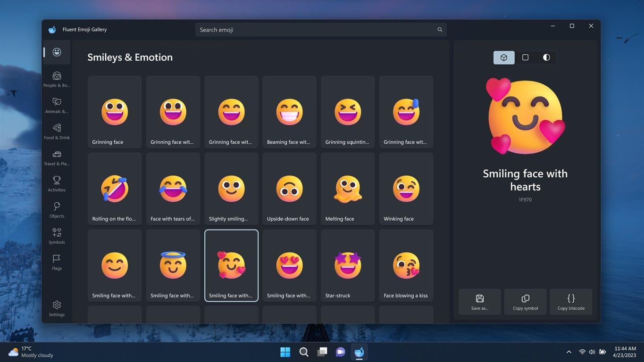Open the Symbols category

56,236
